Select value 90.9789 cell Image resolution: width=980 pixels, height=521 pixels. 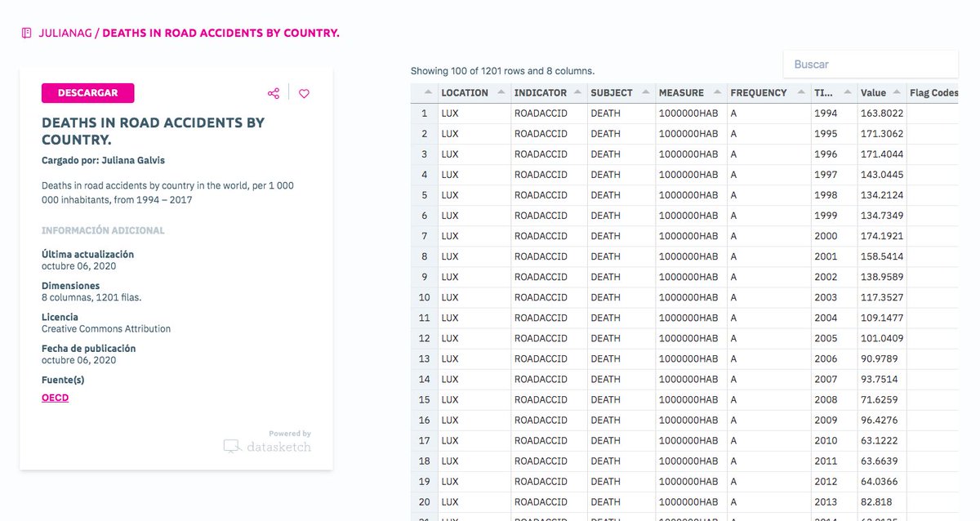[x=882, y=358]
